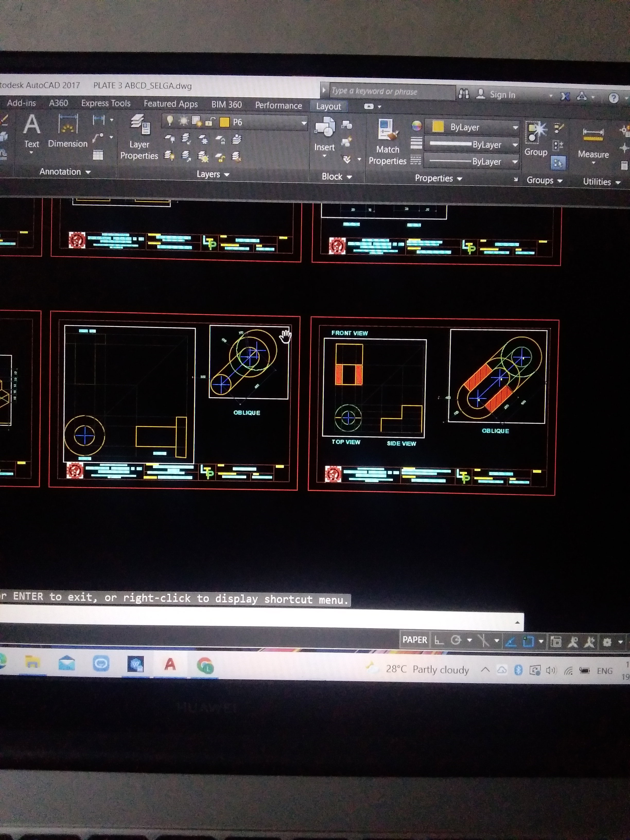Click the yellow ByLayer color swatch

(x=438, y=126)
